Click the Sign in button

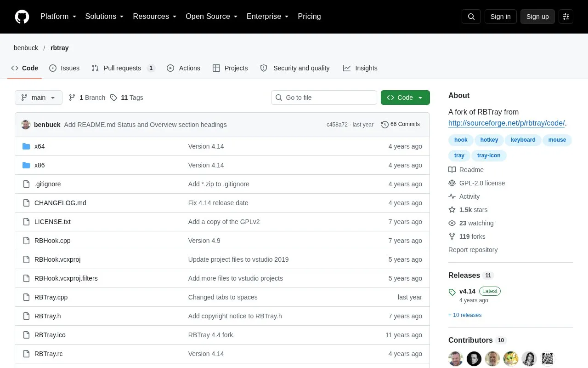click(x=500, y=17)
